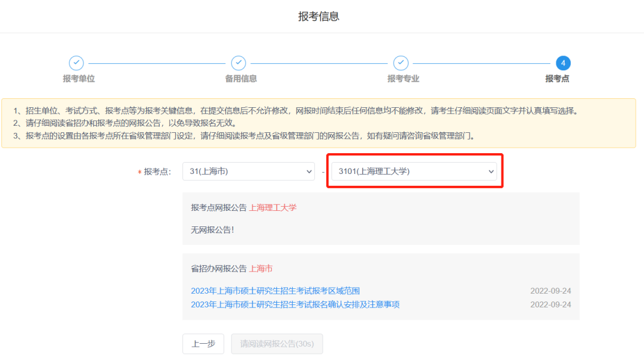Select the 报考点 step label
The height and width of the screenshot is (364, 644).
558,79
